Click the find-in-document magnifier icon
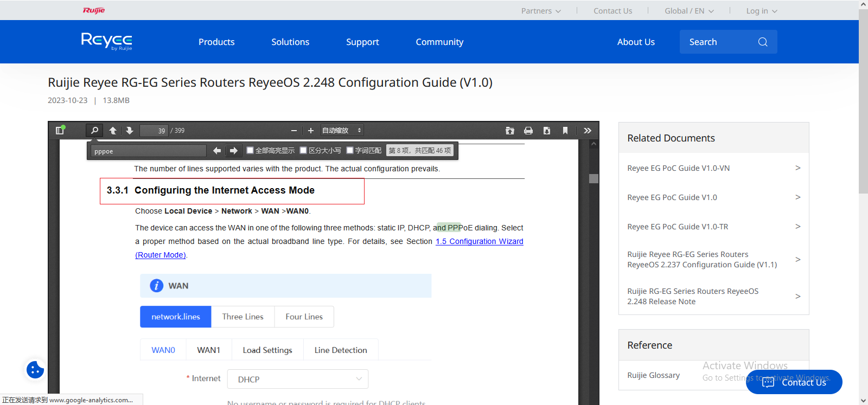 point(94,130)
